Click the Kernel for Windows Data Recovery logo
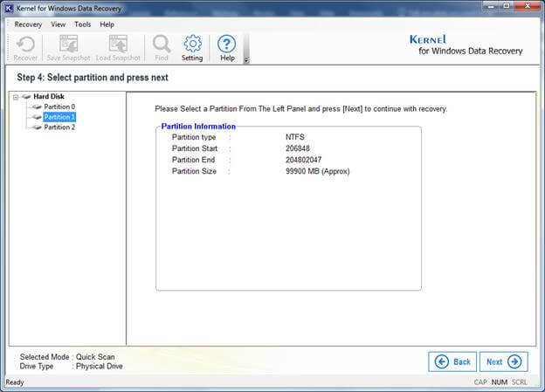Screen dimensions: 545x392 point(466,45)
